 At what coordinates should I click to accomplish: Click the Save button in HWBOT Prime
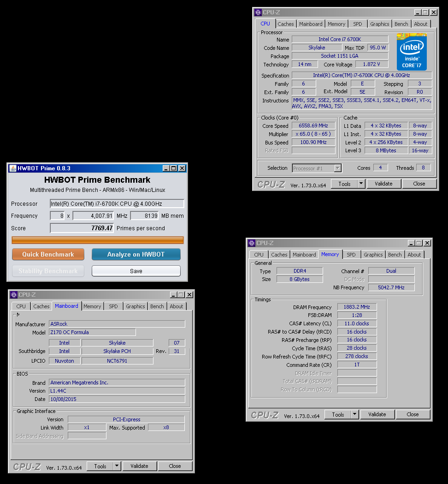click(136, 271)
